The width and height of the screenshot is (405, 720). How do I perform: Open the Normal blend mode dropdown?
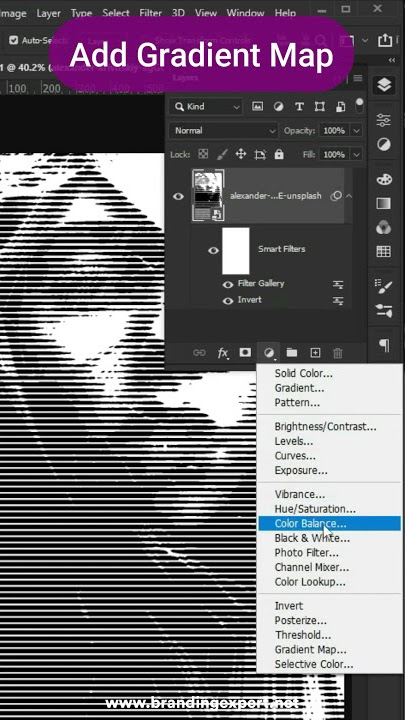223,131
